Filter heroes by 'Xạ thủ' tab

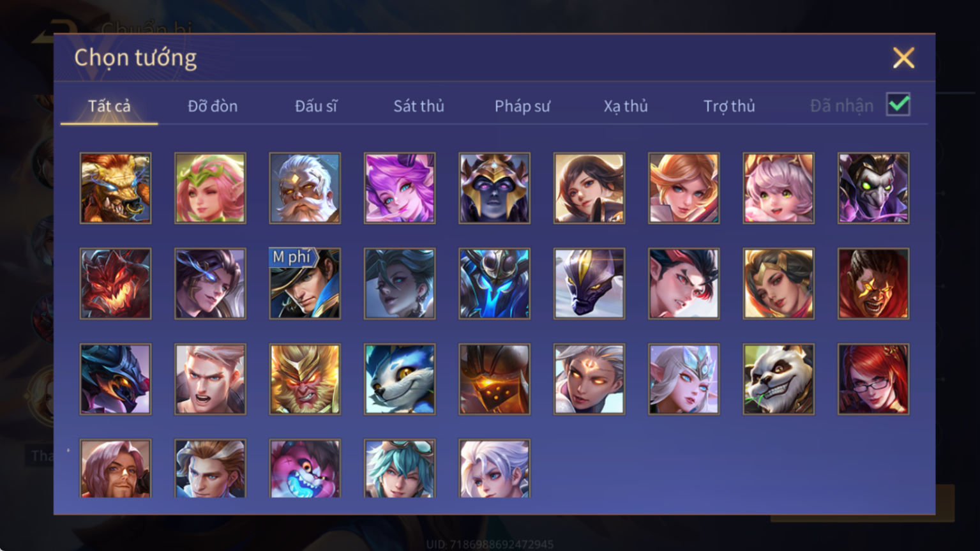(626, 106)
